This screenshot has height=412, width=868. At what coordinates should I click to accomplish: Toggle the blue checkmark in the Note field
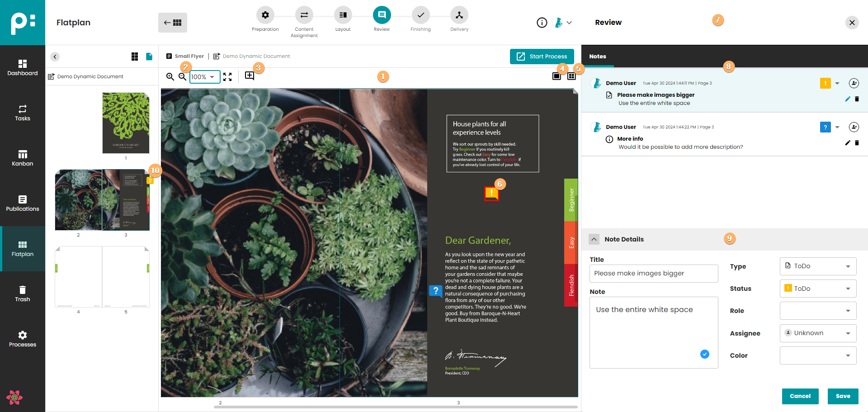tap(705, 354)
